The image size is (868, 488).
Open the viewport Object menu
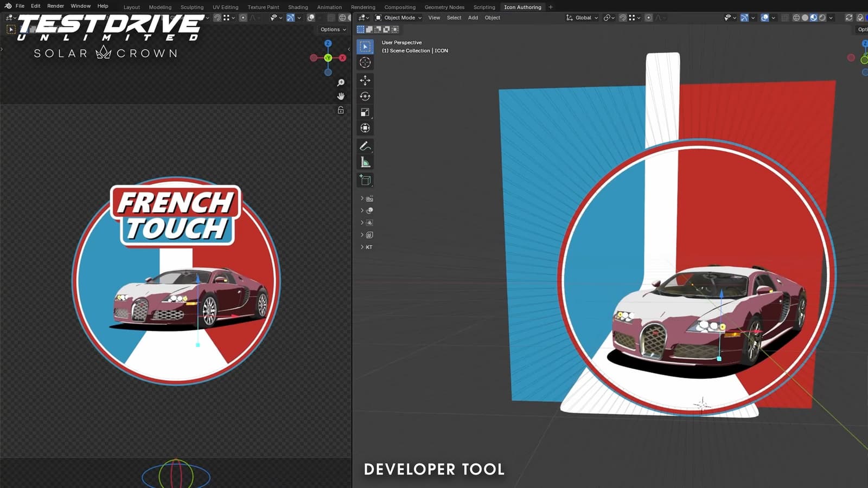pos(493,17)
